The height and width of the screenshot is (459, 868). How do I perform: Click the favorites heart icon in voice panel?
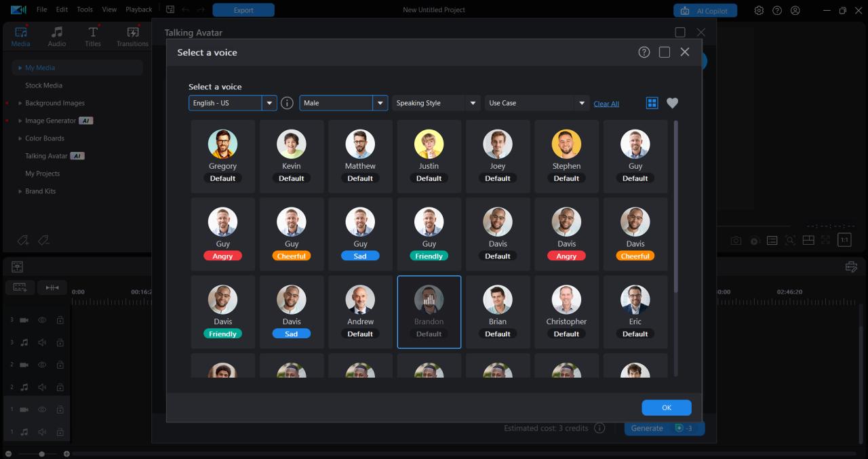(x=672, y=103)
